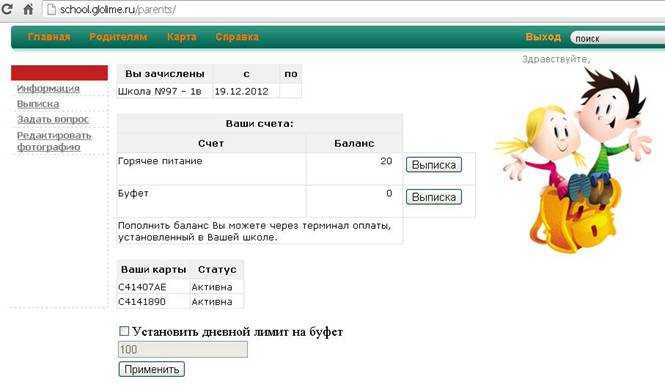This screenshot has height=390, width=665.
Task: Open the Информация sidebar link
Action: pos(48,89)
